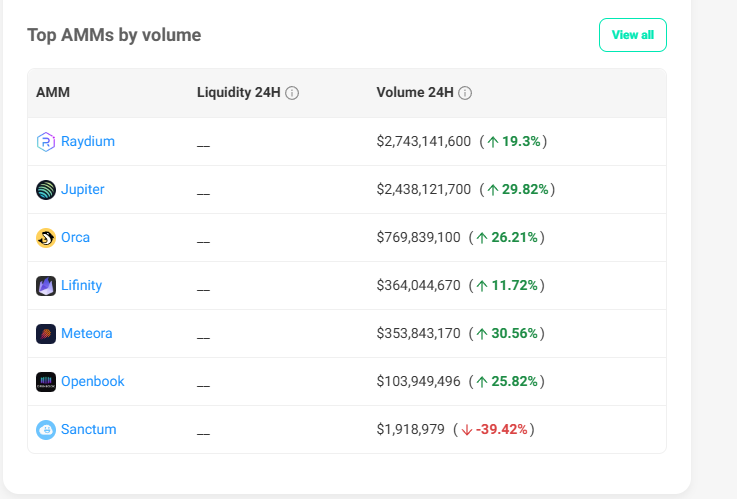Screen dimensions: 737x499
Task: Click the Orca logo icon
Action: [46, 238]
